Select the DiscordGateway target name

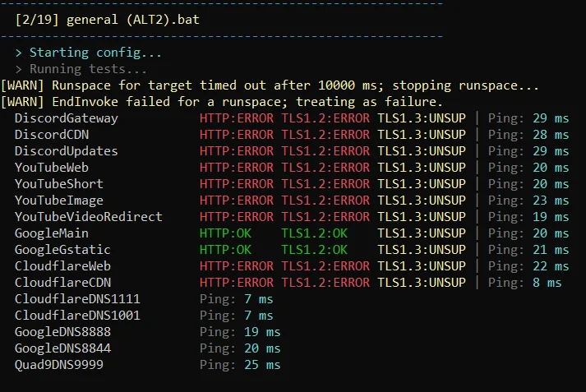point(66,118)
